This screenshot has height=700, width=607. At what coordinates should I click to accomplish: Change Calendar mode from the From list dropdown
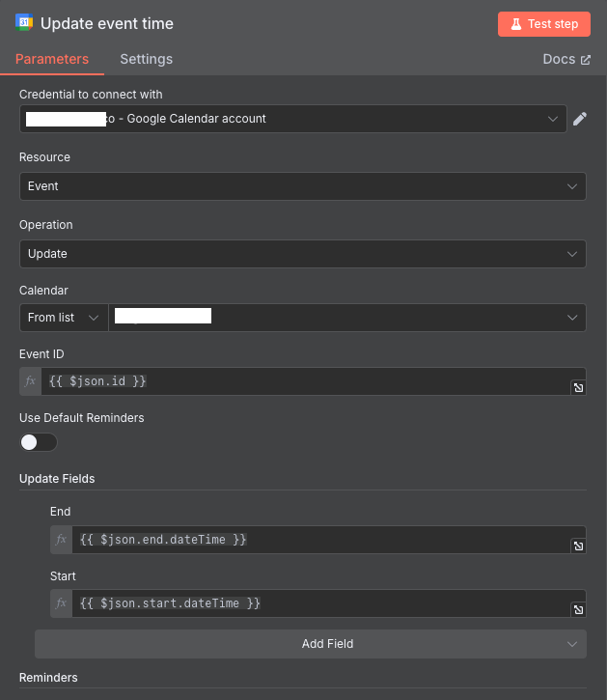pyautogui.click(x=64, y=318)
